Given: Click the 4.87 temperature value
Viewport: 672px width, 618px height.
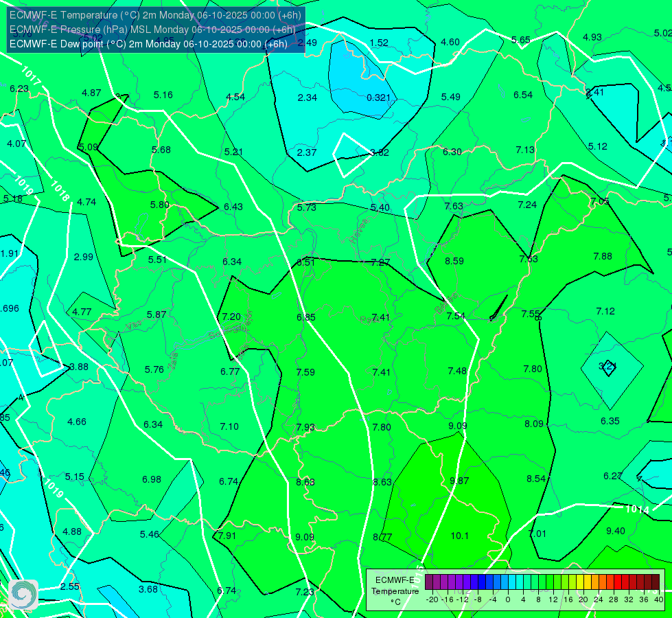Looking at the screenshot, I should (x=91, y=93).
